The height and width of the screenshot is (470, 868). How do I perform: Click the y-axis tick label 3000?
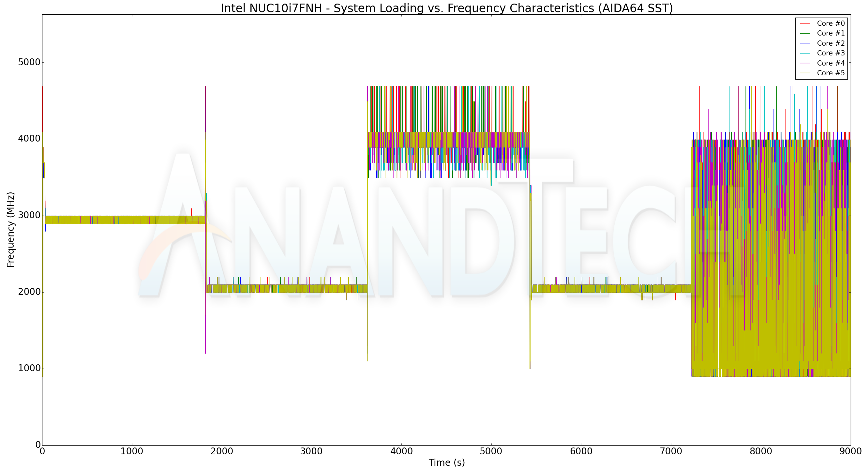(x=29, y=215)
